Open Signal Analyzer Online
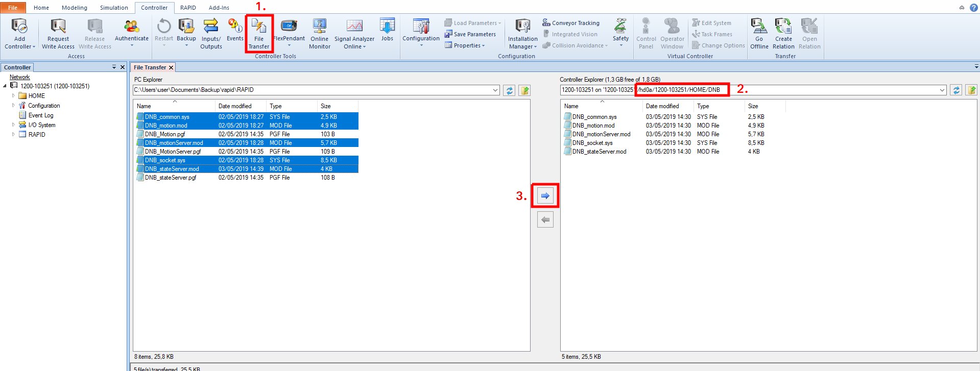 pos(354,34)
